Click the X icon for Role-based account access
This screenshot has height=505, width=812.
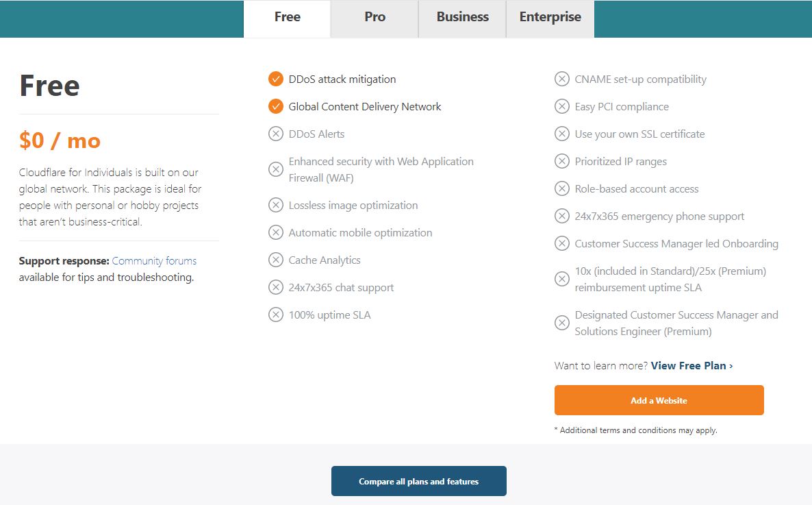pyautogui.click(x=562, y=189)
